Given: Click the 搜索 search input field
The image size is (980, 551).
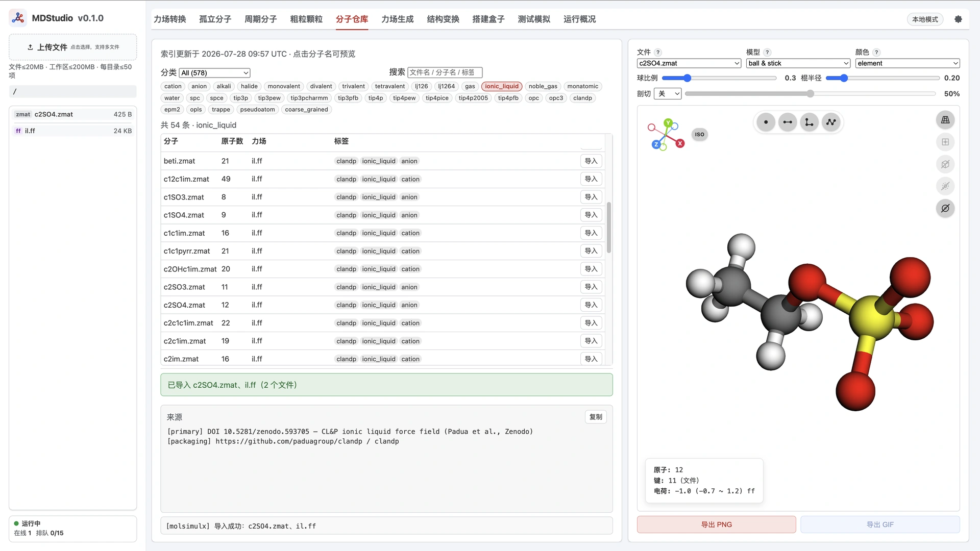Looking at the screenshot, I should 445,73.
